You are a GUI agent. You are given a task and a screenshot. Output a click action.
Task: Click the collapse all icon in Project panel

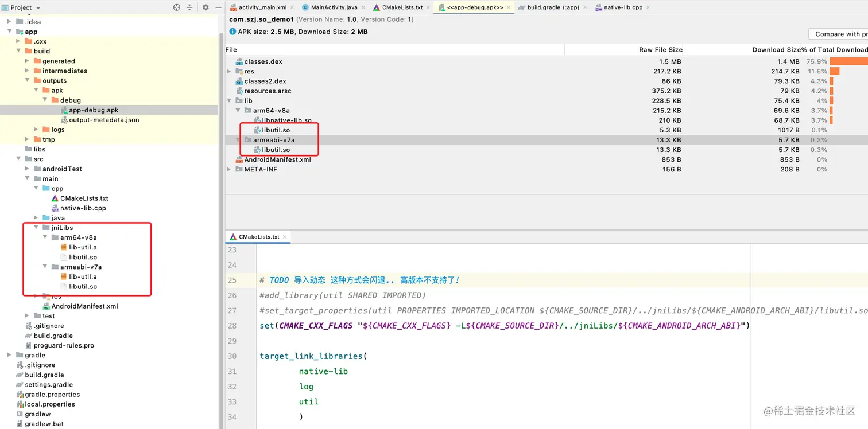tap(189, 7)
